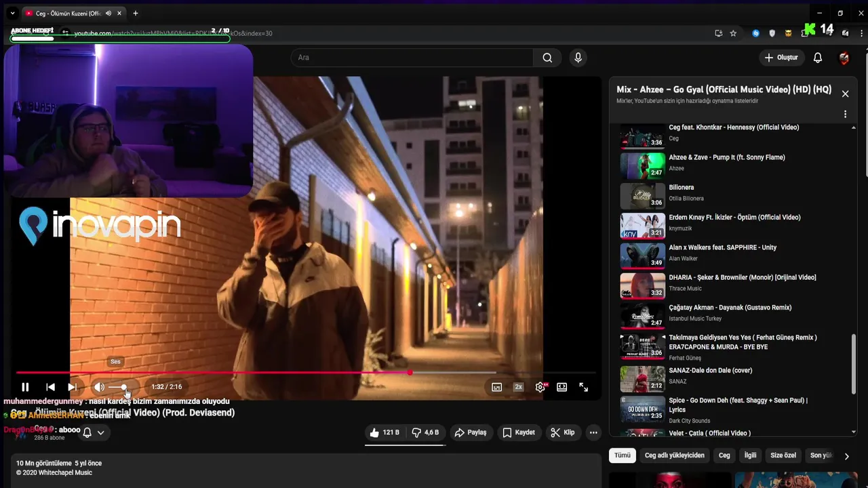Screen dimensions: 868x488
Task: Click the Klip clip button
Action: [x=563, y=432]
